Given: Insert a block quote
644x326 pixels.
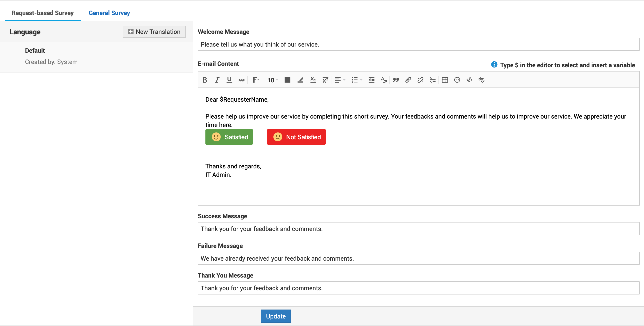Looking at the screenshot, I should (x=396, y=80).
